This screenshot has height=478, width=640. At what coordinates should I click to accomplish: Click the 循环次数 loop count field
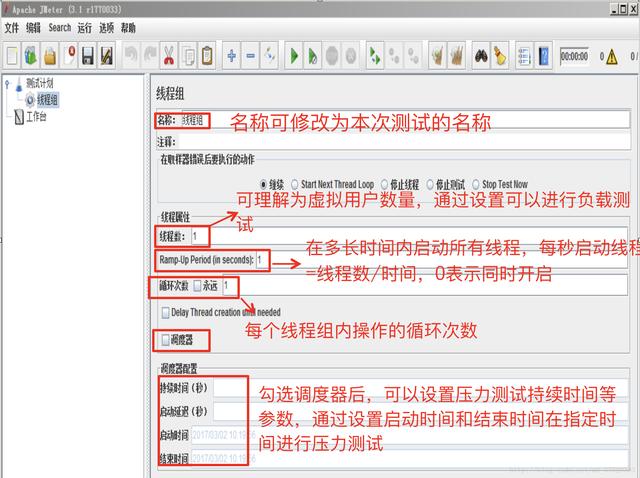(x=424, y=285)
